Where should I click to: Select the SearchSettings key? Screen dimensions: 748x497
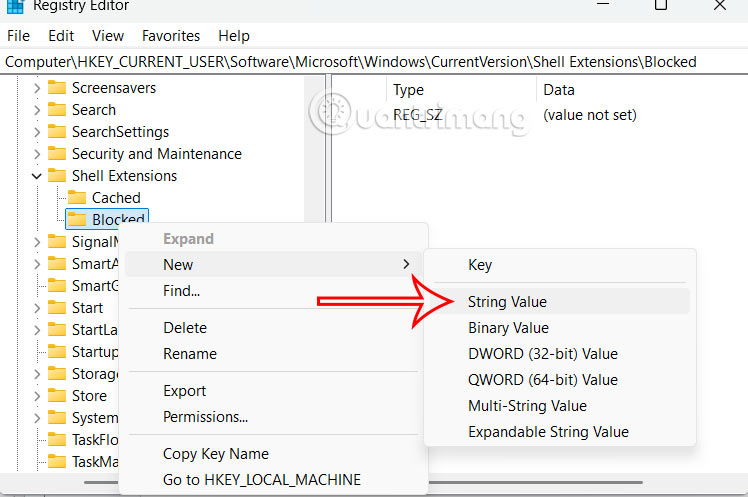(120, 132)
